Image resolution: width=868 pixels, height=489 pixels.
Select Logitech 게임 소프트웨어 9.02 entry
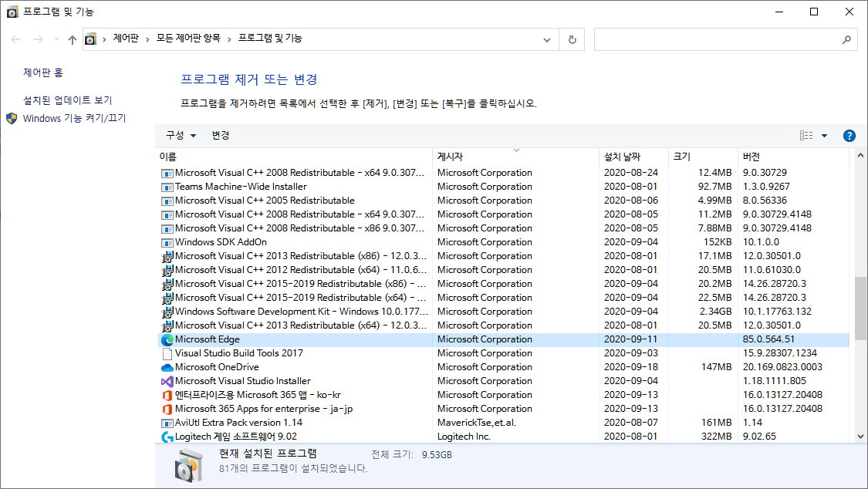coord(236,437)
